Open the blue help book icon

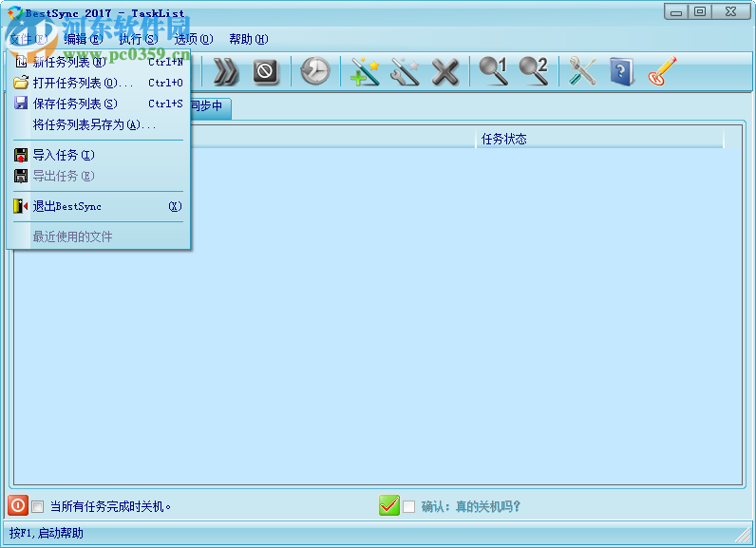tap(621, 72)
